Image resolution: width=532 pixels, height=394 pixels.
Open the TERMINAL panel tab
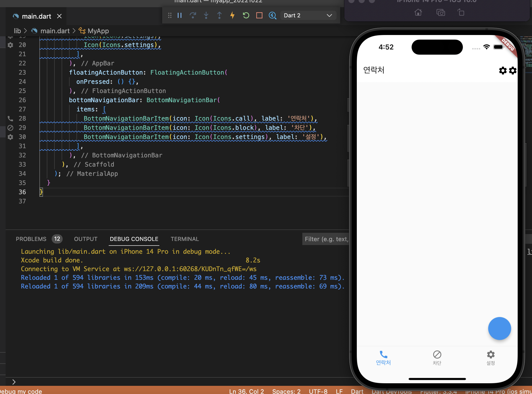pyautogui.click(x=185, y=239)
